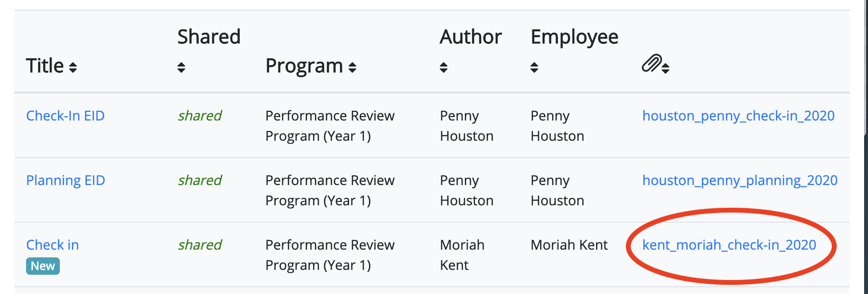Open the Planning EID title link
The width and height of the screenshot is (868, 294).
point(66,180)
